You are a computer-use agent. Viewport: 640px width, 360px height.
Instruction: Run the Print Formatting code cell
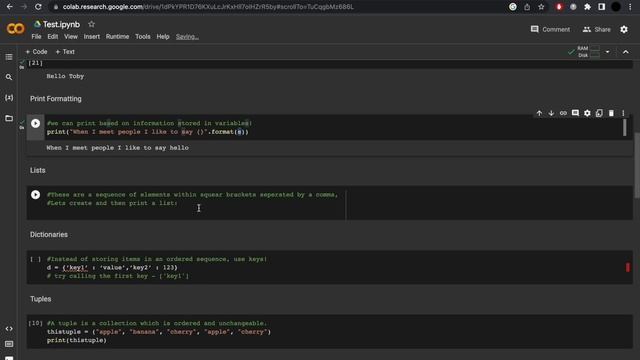coord(36,123)
